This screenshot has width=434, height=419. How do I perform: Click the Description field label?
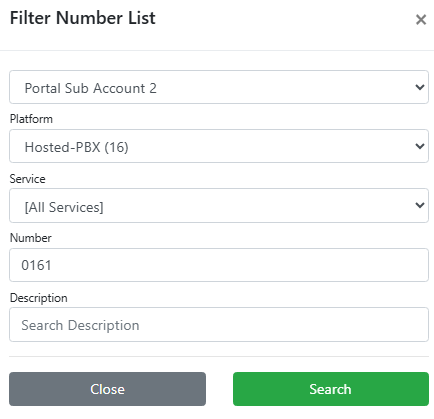[x=39, y=298]
